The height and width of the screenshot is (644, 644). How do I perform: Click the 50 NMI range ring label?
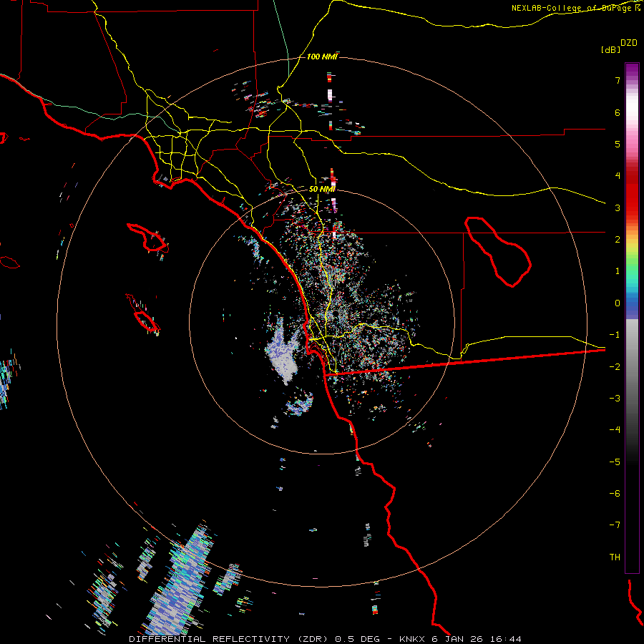(x=322, y=190)
